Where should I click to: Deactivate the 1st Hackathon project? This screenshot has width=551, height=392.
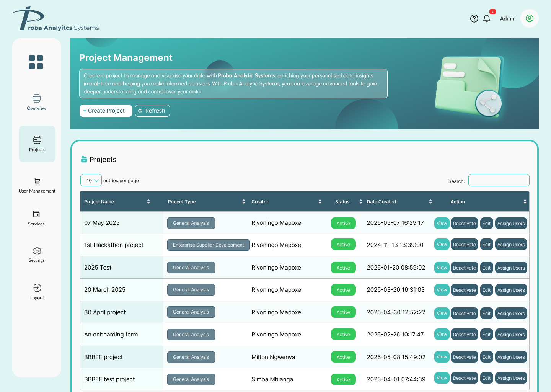pyautogui.click(x=464, y=244)
